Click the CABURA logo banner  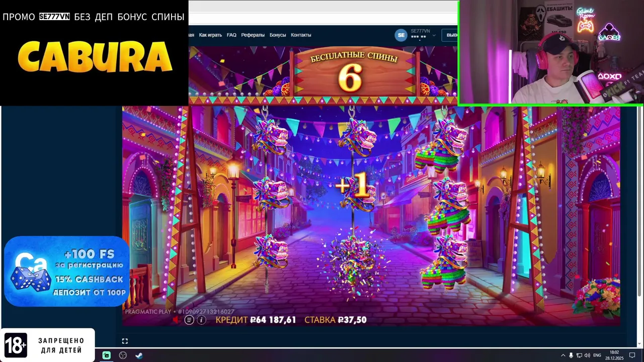pyautogui.click(x=95, y=57)
